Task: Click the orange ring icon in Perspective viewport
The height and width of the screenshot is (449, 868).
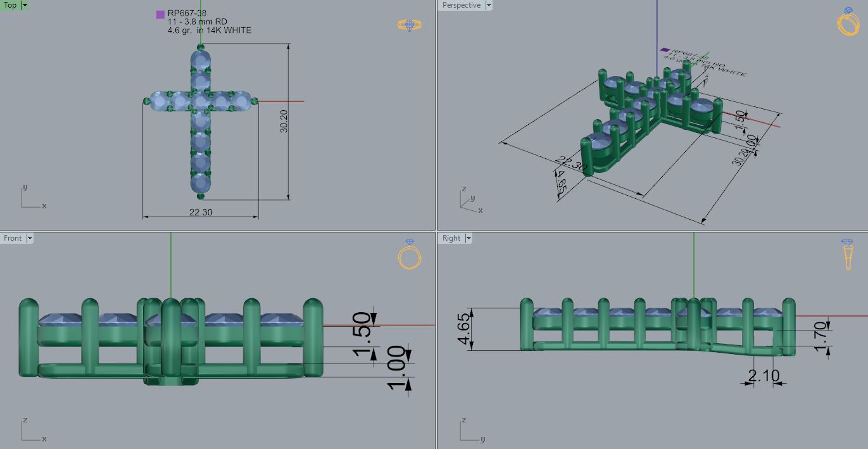Action: point(848,22)
